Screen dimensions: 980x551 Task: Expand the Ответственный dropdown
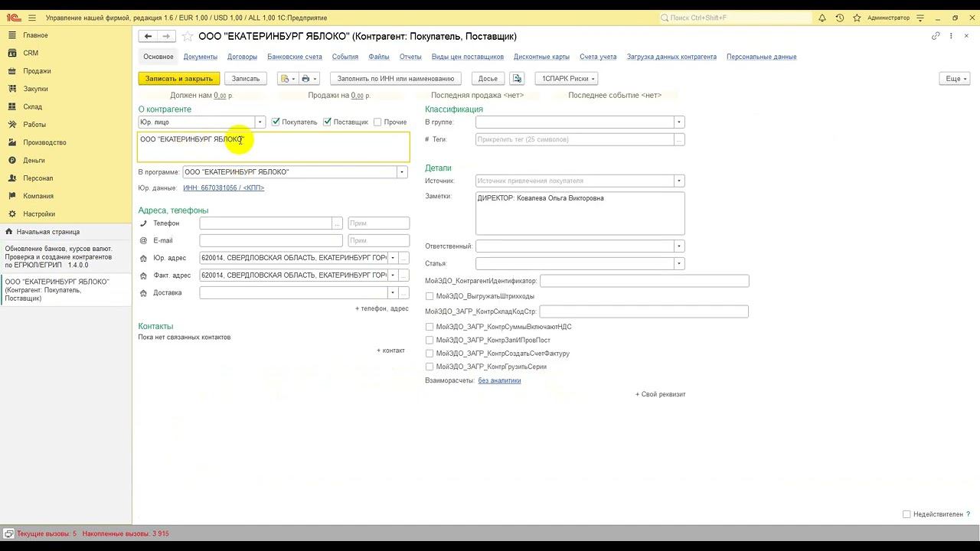click(679, 246)
